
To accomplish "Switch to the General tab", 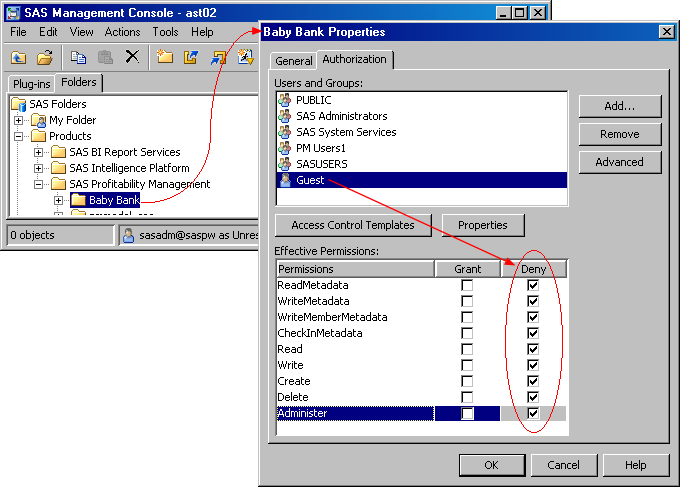I will coord(294,61).
